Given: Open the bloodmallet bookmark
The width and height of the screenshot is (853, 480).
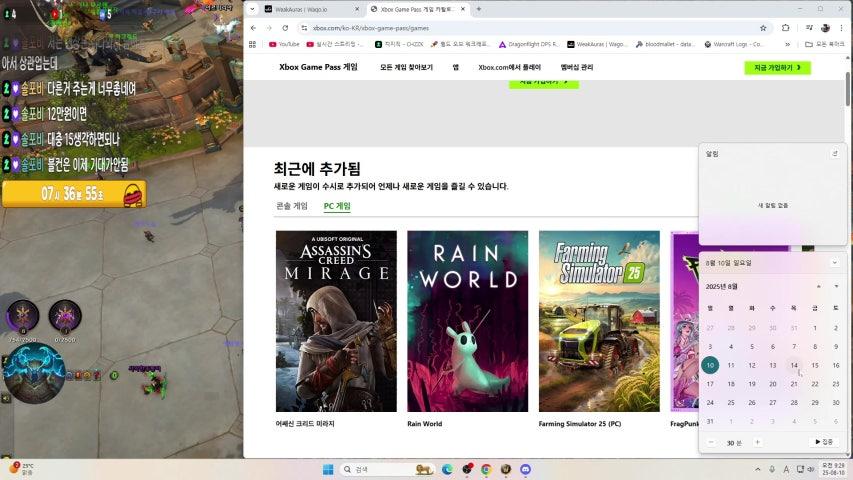Looking at the screenshot, I should point(665,44).
